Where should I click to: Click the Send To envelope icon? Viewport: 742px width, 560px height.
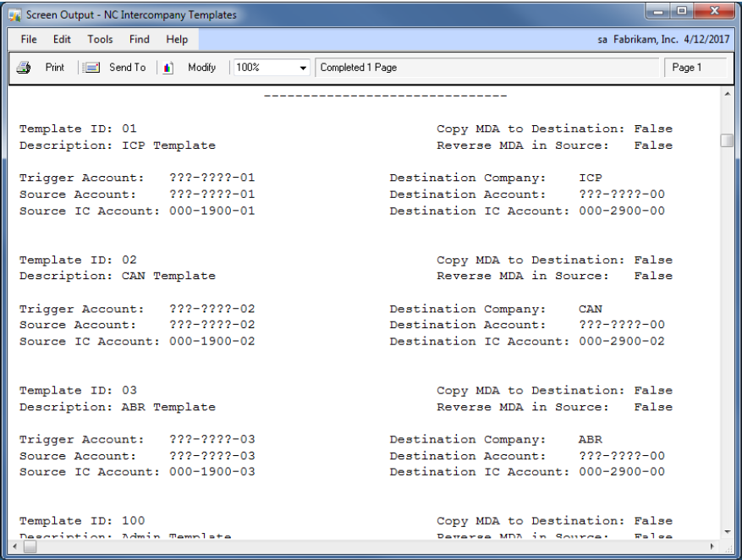[x=95, y=68]
